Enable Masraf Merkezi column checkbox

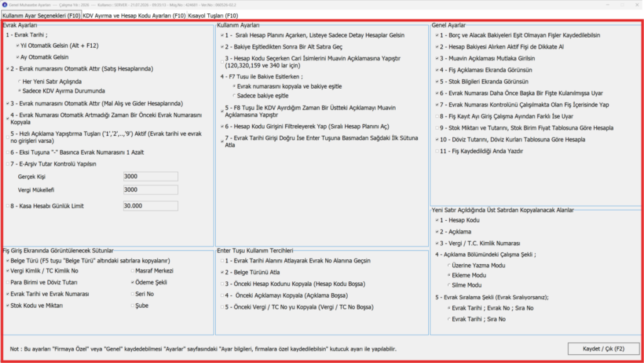pos(133,271)
